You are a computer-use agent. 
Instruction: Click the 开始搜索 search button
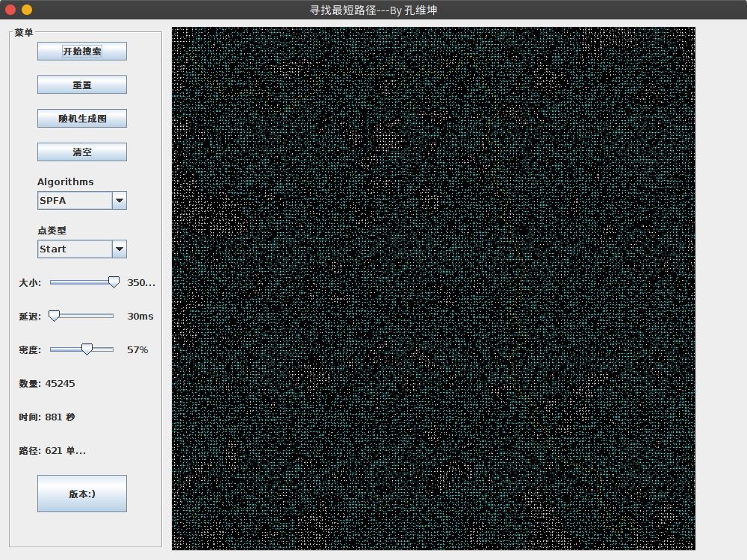click(81, 51)
